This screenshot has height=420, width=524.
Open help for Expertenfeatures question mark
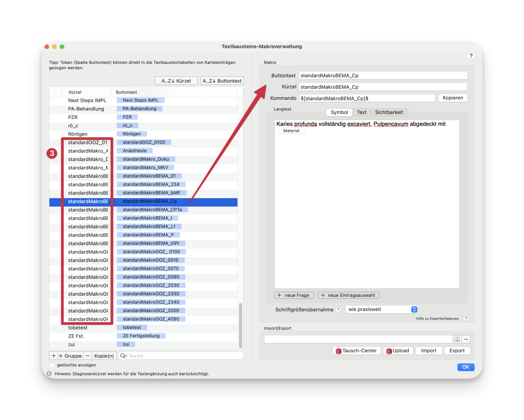(466, 319)
